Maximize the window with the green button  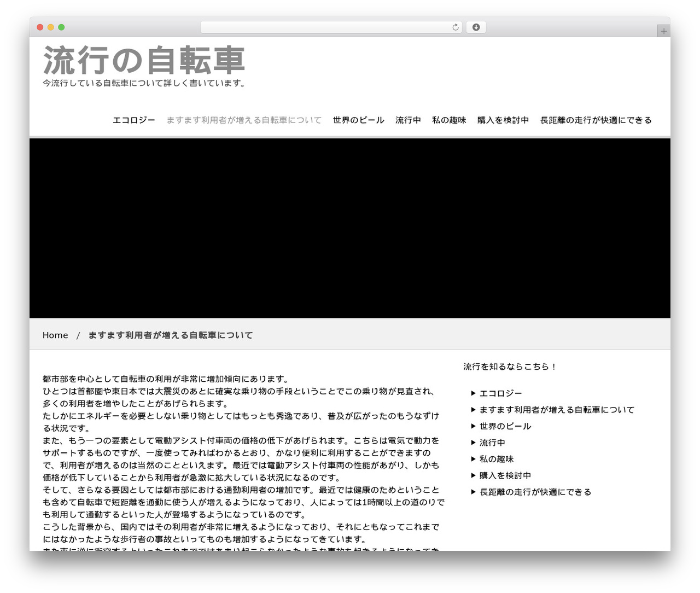click(x=61, y=27)
